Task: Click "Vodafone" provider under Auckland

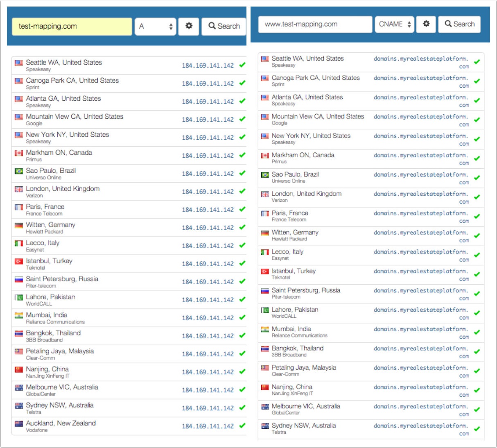Action: pos(37,430)
